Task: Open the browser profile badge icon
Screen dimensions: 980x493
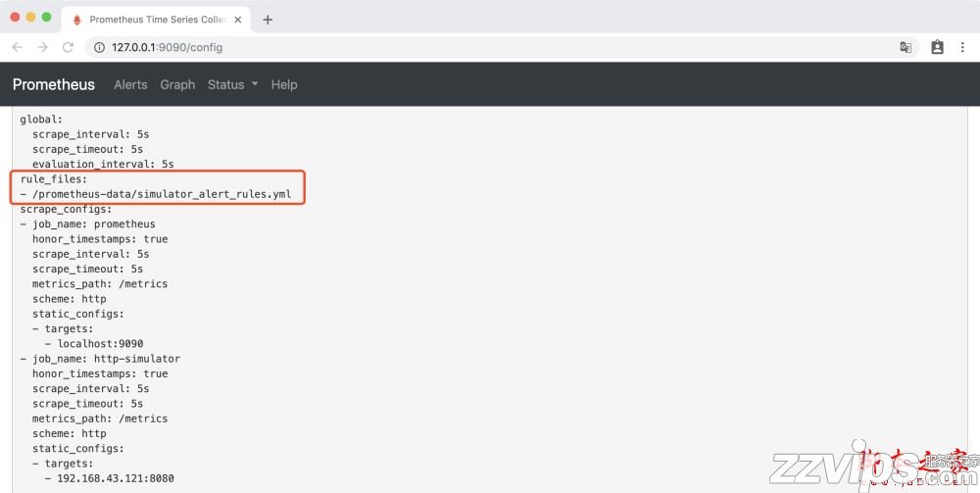Action: tap(937, 47)
